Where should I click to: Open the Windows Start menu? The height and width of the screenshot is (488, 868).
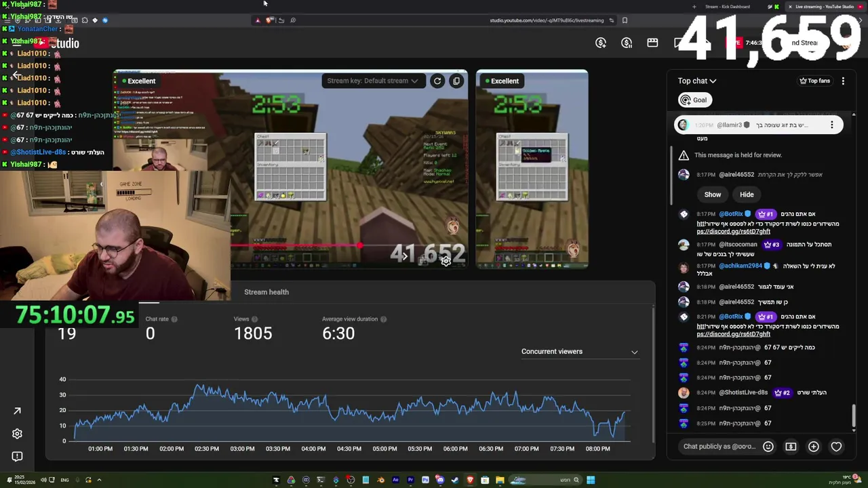click(x=591, y=480)
